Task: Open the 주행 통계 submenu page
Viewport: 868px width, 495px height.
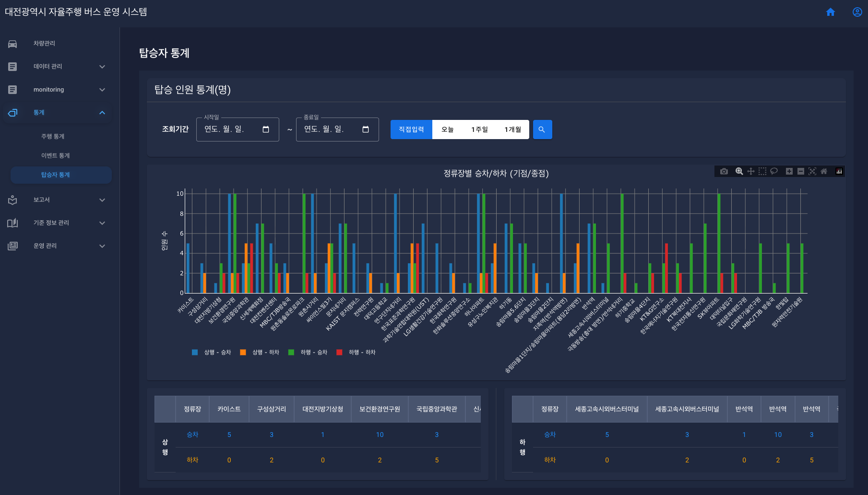Action: pyautogui.click(x=53, y=137)
